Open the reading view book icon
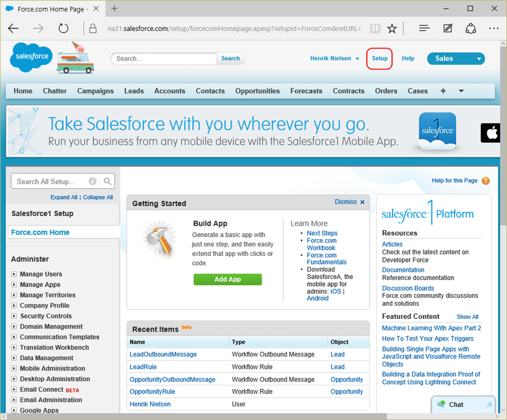Viewport: 507px width, 420px height. [375, 28]
